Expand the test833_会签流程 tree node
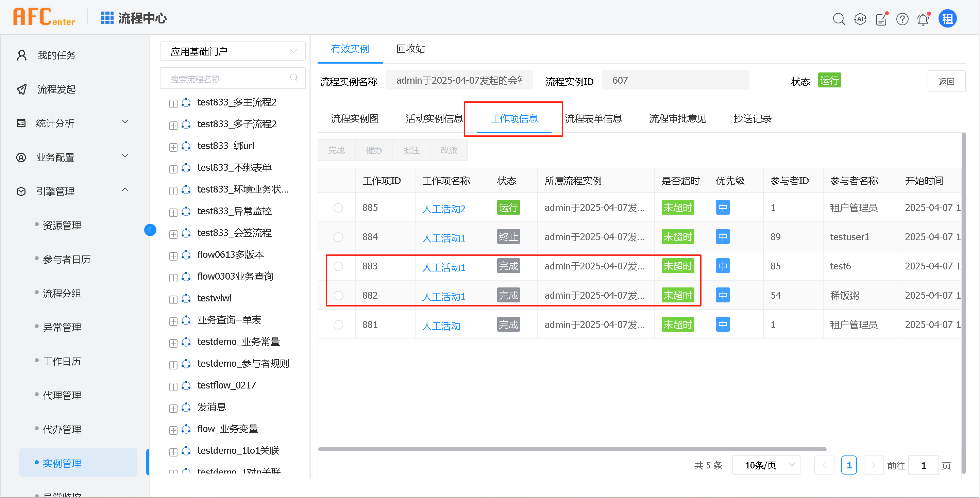Image resolution: width=980 pixels, height=498 pixels. pos(173,234)
